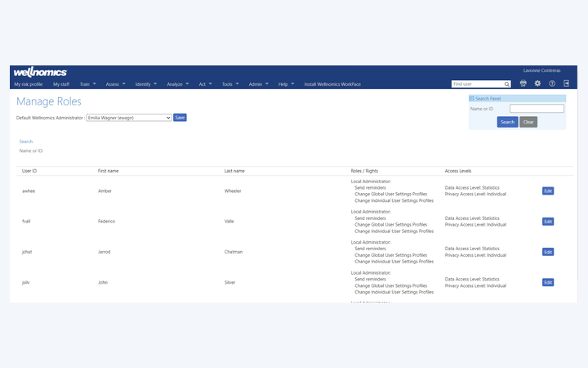
Task: Open the help question mark icon
Action: pyautogui.click(x=552, y=83)
